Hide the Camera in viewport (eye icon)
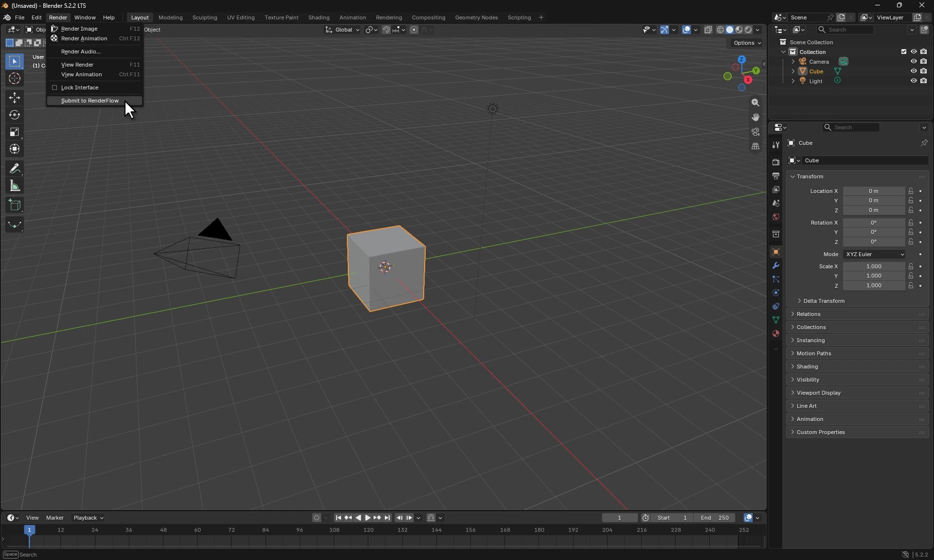Screen dimensions: 934x560 tap(914, 61)
